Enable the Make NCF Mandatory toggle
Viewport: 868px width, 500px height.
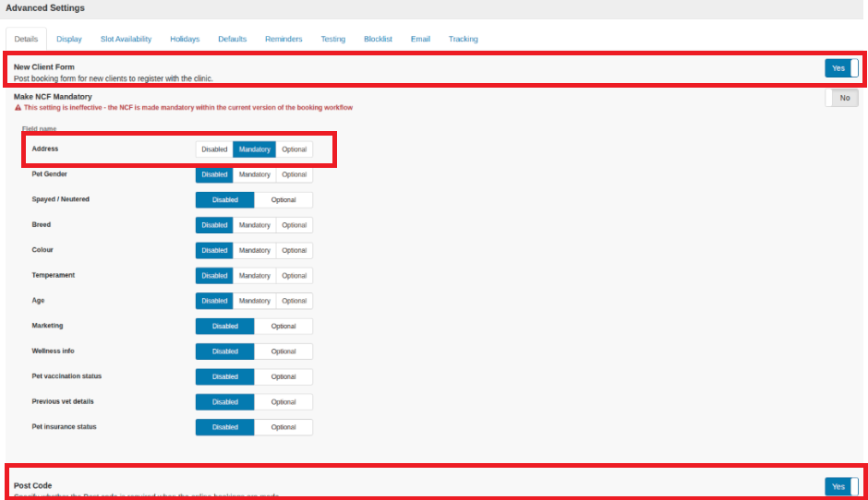click(x=841, y=98)
